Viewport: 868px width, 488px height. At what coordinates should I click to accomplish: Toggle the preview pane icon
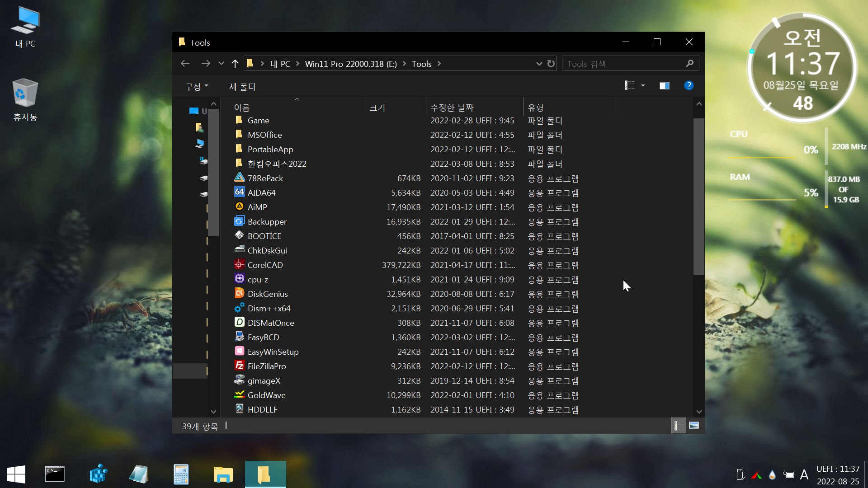click(664, 85)
